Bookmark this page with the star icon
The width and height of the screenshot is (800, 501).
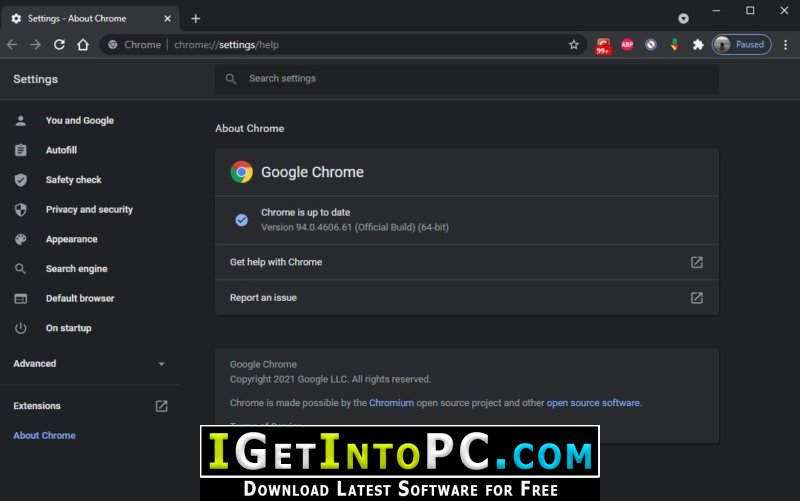tap(573, 45)
